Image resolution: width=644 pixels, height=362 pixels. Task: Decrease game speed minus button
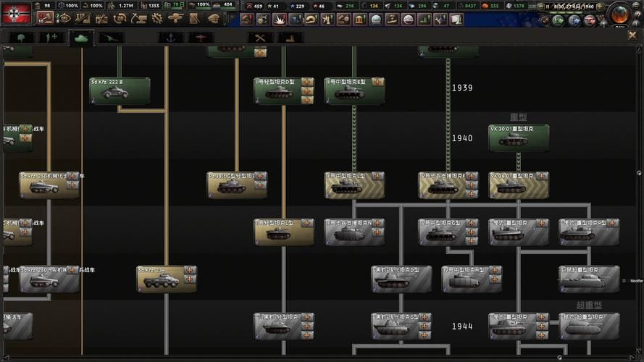[x=541, y=7]
